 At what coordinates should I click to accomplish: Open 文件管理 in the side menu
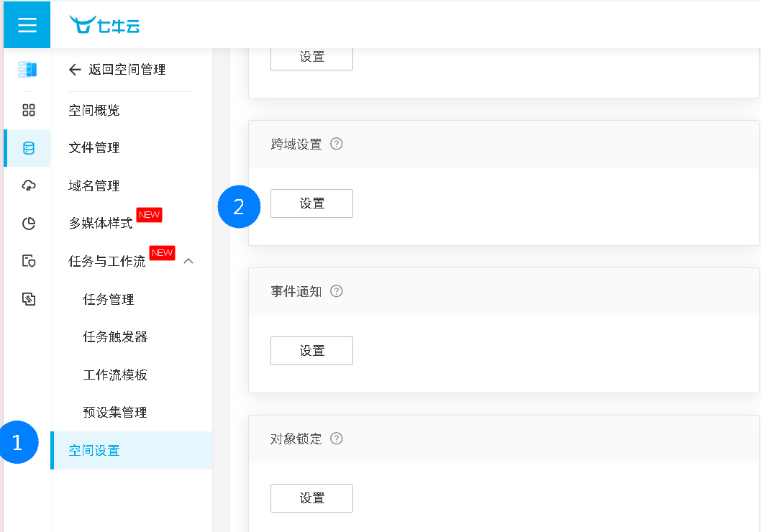(x=94, y=148)
